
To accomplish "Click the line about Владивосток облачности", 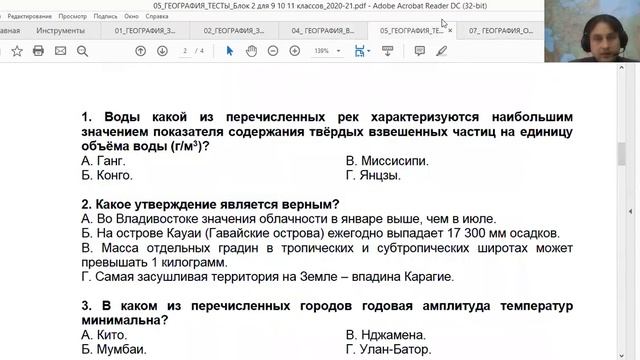I will (x=289, y=219).
